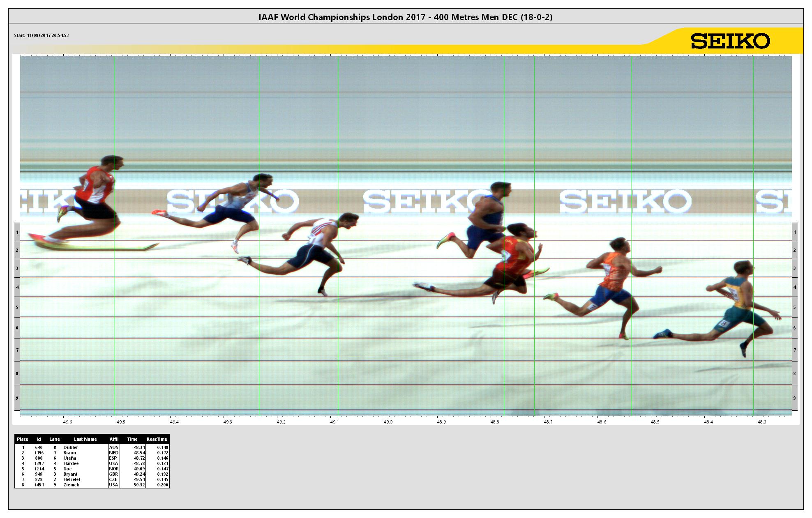This screenshot has height=518, width=812.
Task: Click Braun's 48.54 time cell
Action: pos(139,453)
